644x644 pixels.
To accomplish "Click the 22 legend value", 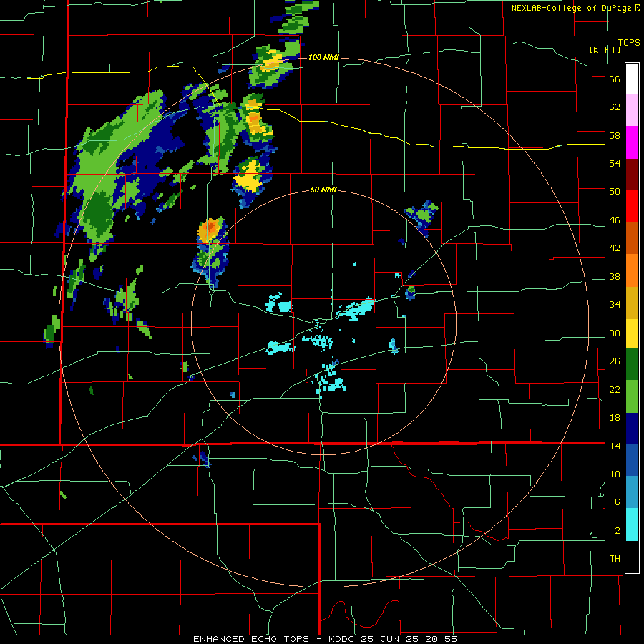I will click(x=615, y=390).
